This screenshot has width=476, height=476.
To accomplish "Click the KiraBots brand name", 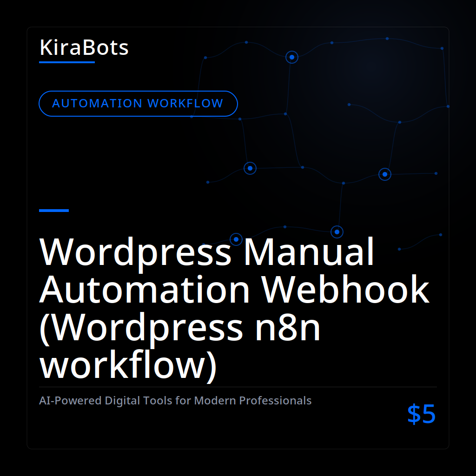I will tap(84, 48).
